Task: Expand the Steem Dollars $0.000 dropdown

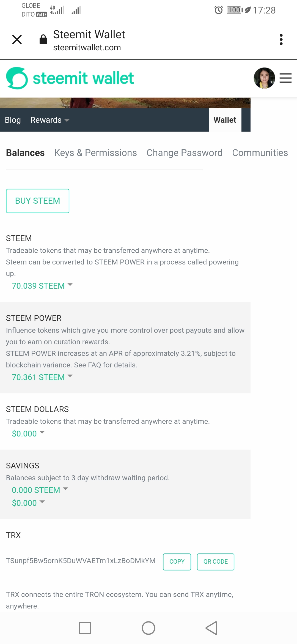Action: click(28, 433)
